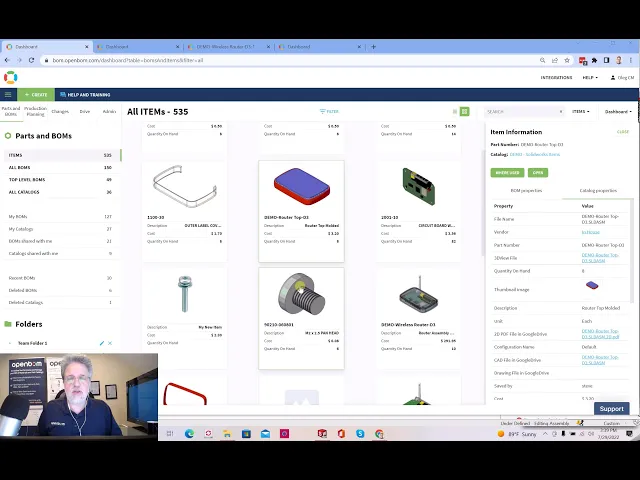Expand Team Folder 1
Screen dimensions: 640x480
[x=10, y=343]
